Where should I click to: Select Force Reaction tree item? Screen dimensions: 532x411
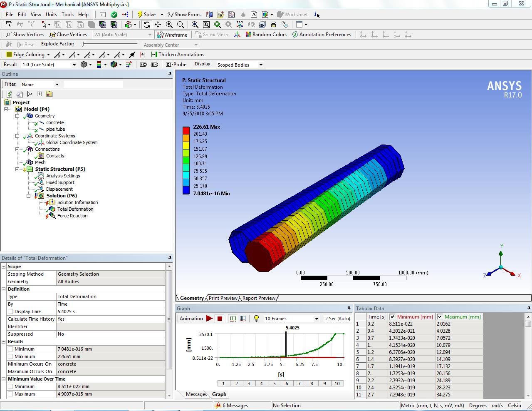tap(72, 216)
